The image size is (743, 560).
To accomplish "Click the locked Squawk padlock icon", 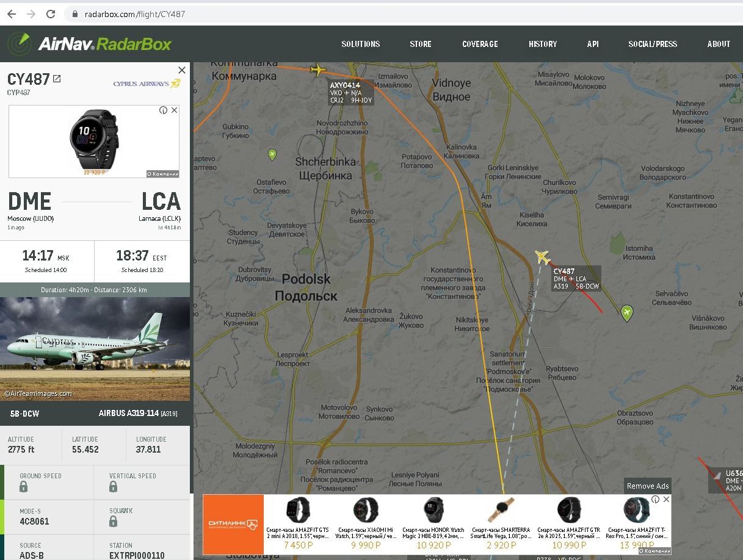I will [x=113, y=521].
